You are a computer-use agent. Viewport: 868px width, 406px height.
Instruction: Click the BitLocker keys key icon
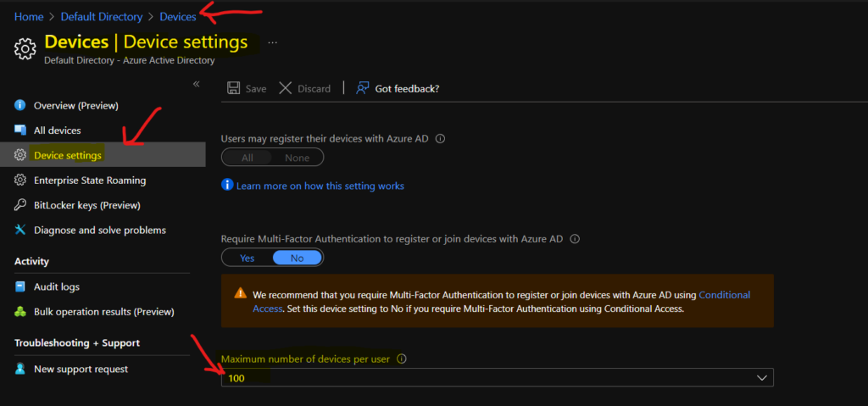pyautogui.click(x=20, y=205)
